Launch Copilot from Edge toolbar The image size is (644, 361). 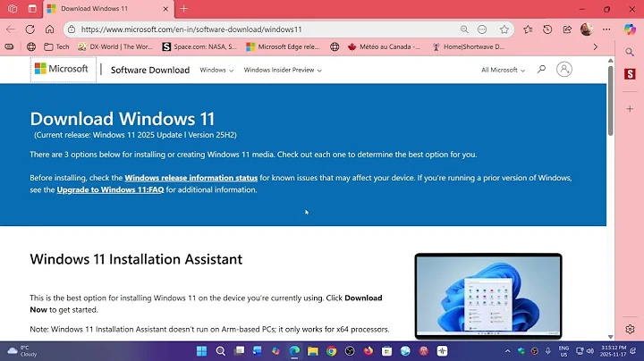(x=630, y=29)
